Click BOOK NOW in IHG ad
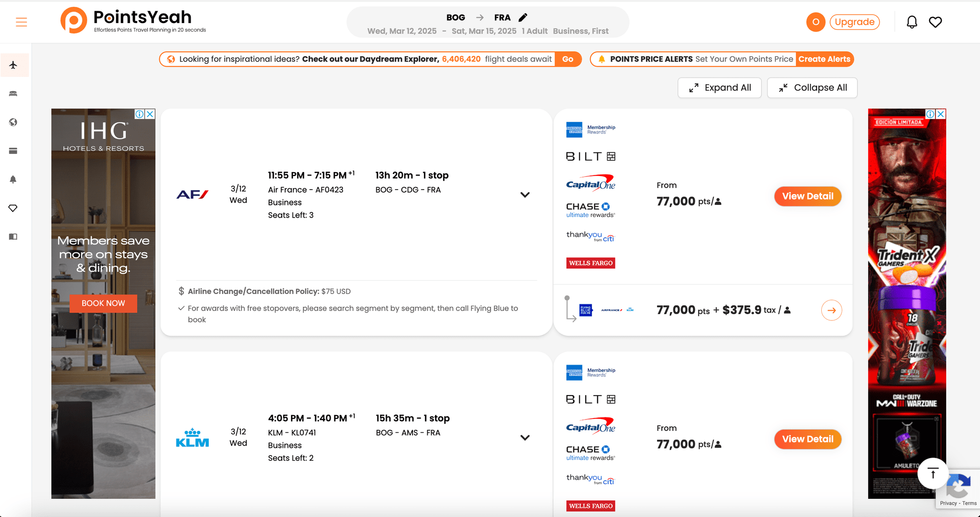The width and height of the screenshot is (980, 517). click(103, 303)
